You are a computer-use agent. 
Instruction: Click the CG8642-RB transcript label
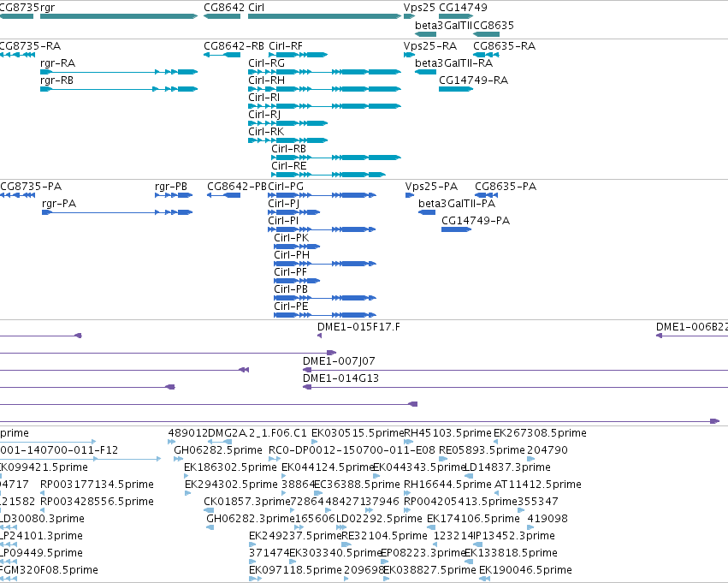(234, 46)
